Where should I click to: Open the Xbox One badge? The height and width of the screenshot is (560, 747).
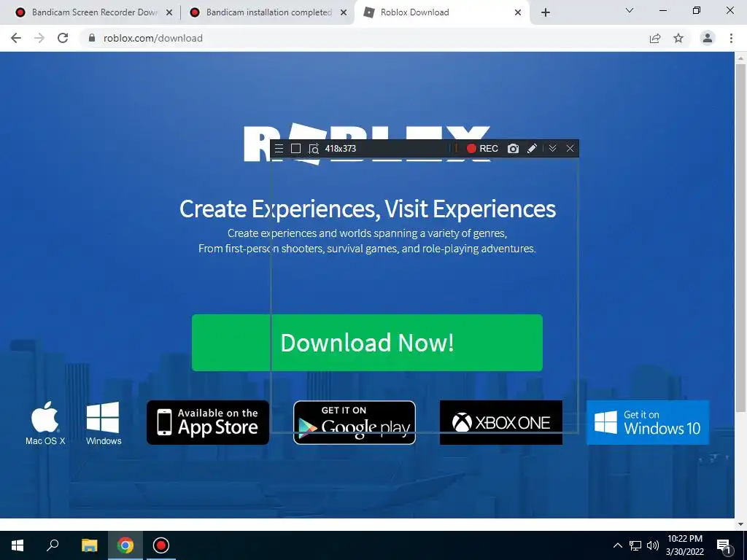500,422
